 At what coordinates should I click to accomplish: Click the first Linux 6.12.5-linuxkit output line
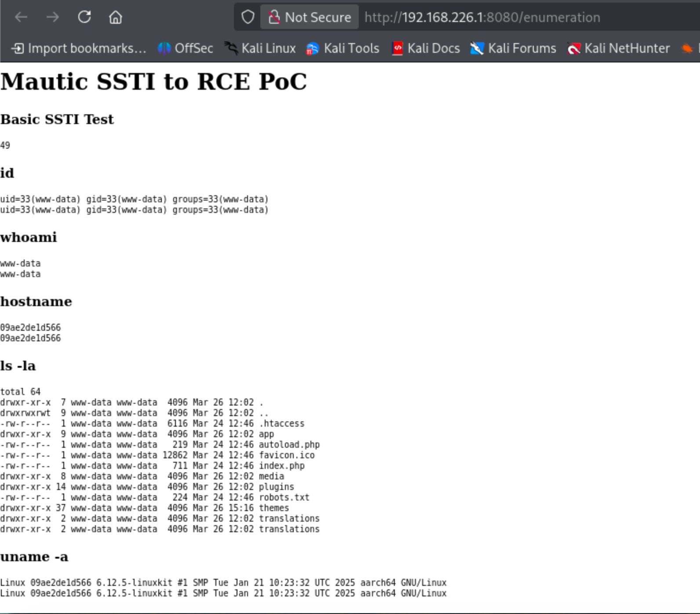[x=223, y=583]
